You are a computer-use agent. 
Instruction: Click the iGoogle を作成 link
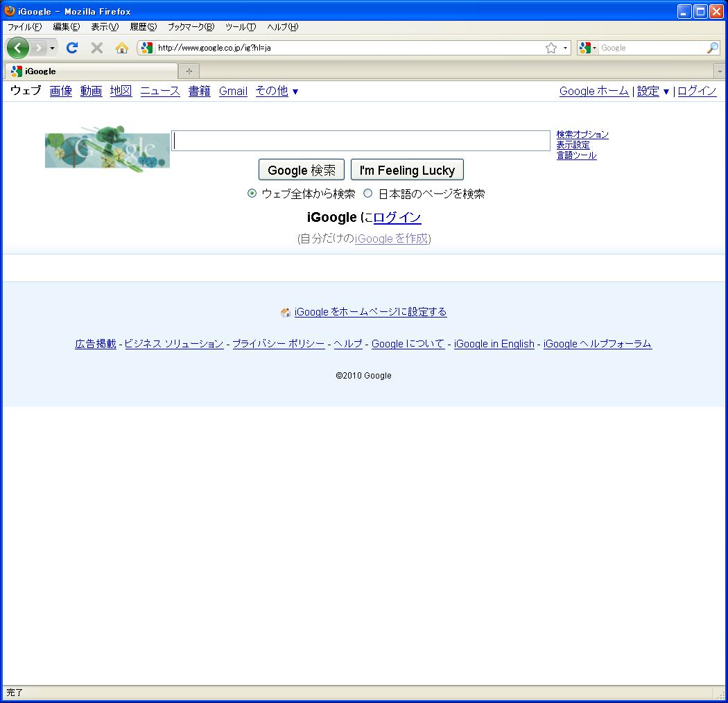pos(392,238)
